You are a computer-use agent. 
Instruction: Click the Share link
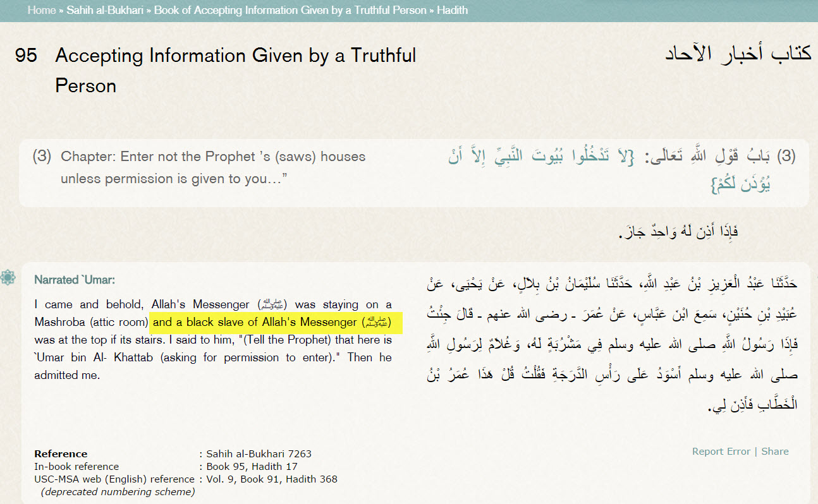[x=775, y=451]
